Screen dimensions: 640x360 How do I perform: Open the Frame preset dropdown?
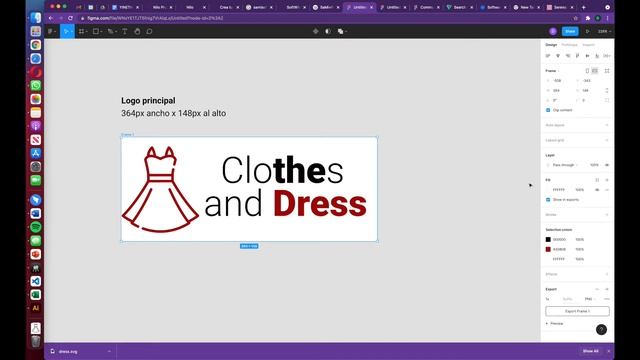(x=552, y=71)
